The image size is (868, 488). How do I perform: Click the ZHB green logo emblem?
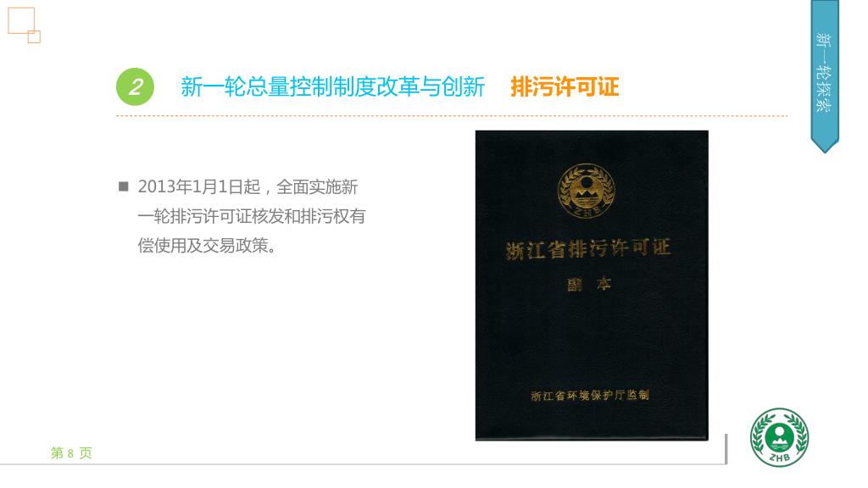click(x=780, y=437)
